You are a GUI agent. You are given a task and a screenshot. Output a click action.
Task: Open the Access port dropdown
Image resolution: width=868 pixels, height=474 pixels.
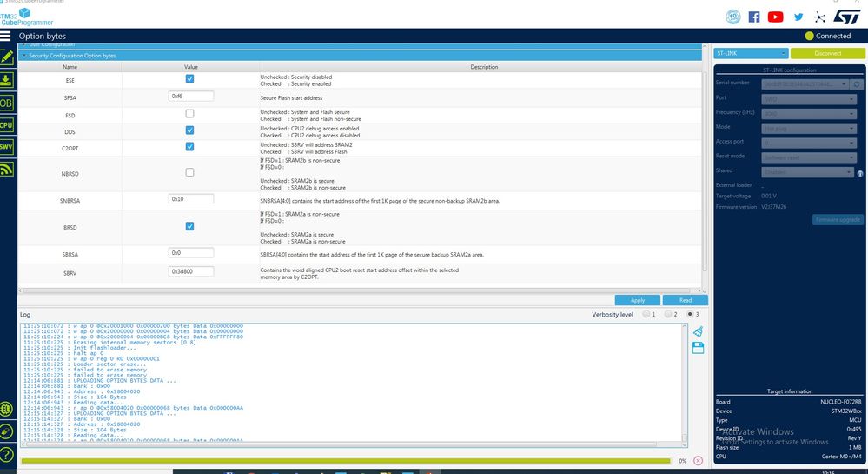809,143
